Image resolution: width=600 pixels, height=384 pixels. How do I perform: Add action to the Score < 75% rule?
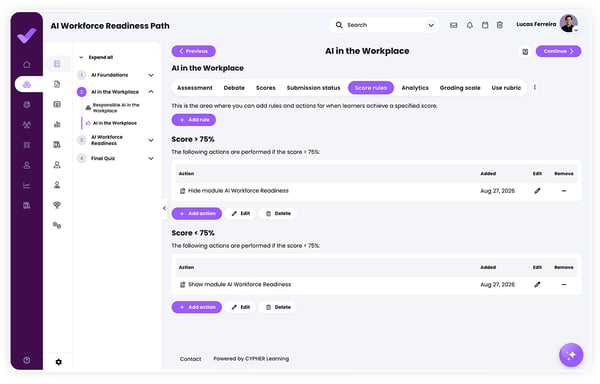coord(197,307)
